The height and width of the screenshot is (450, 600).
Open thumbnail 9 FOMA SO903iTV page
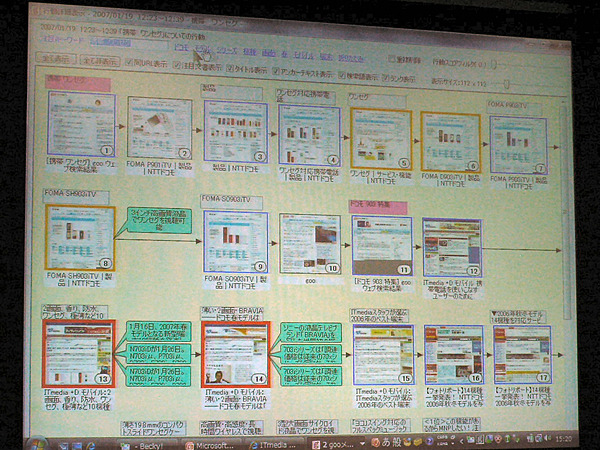(x=235, y=242)
